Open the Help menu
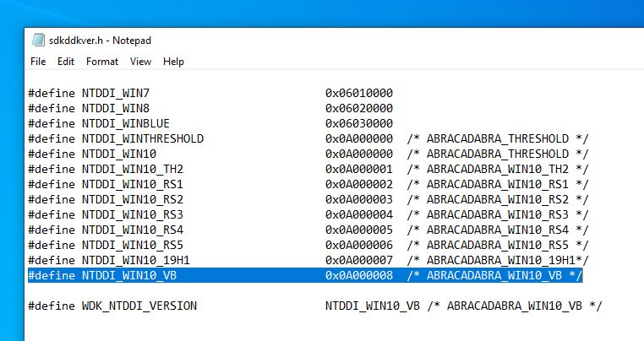This screenshot has height=341, width=644. 173,62
